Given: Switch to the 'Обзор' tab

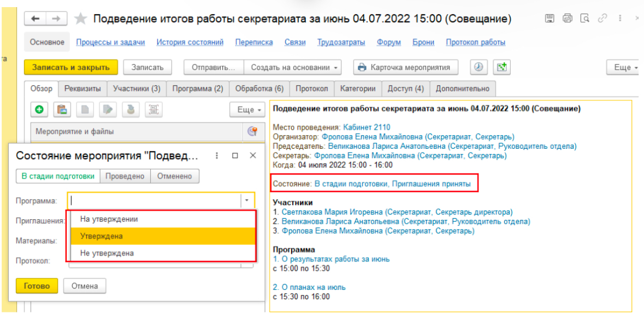Looking at the screenshot, I should (42, 89).
